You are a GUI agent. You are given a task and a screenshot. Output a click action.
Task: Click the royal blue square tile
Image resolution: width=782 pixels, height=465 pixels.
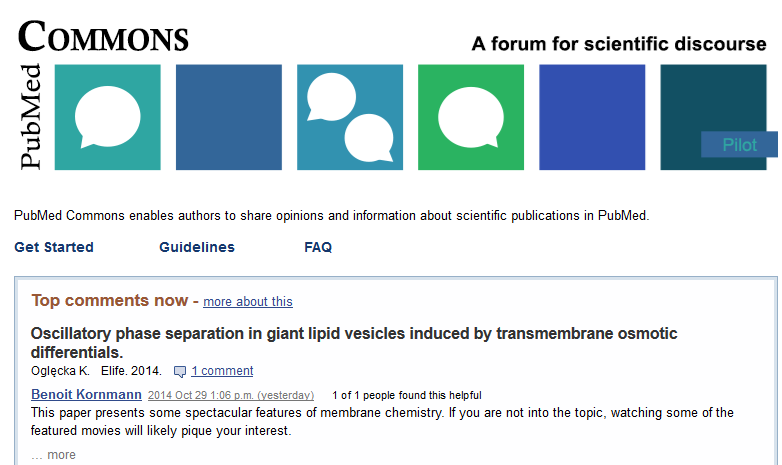tap(592, 117)
